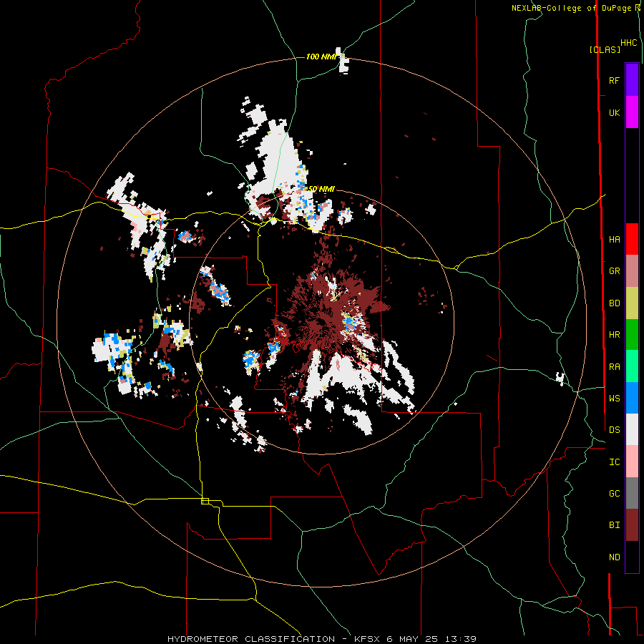Click the HA legend label
The image size is (644, 644).
click(x=614, y=239)
